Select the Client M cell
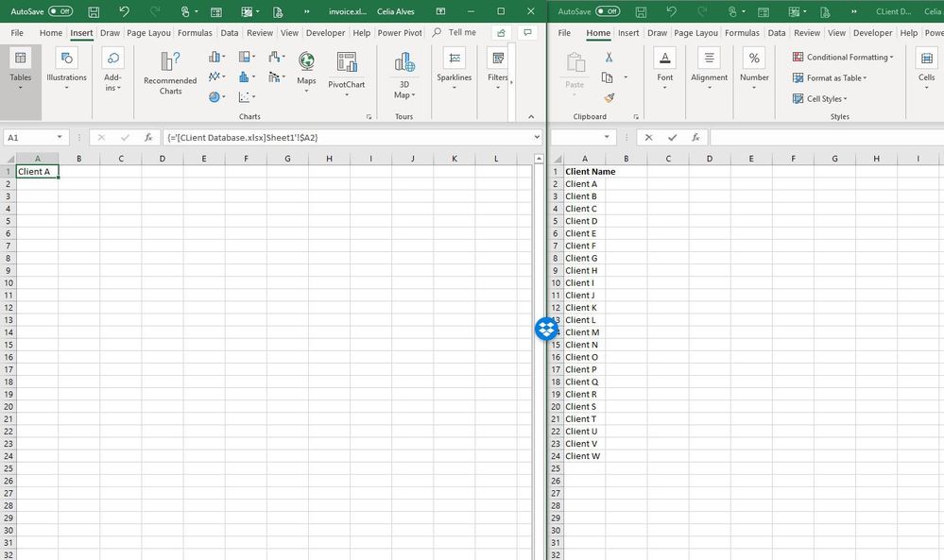Viewport: 944px width, 560px height. 585,332
